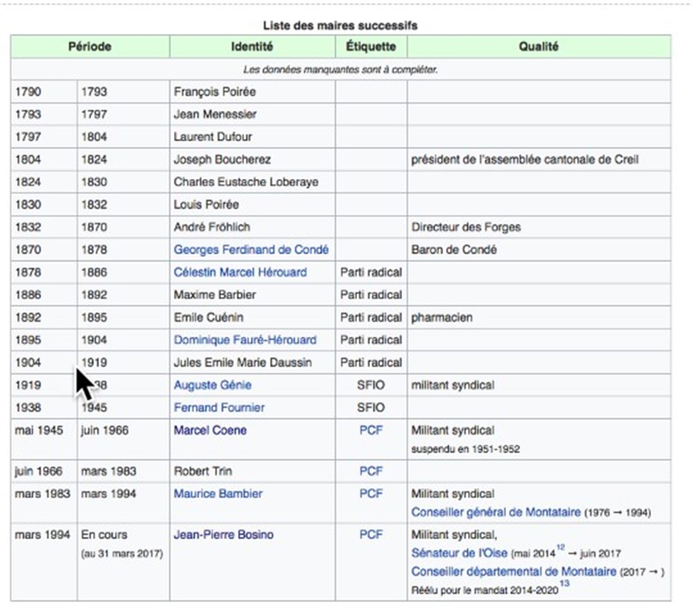The image size is (692, 616).
Task: Click the Auguste Génie link
Action: click(x=212, y=385)
